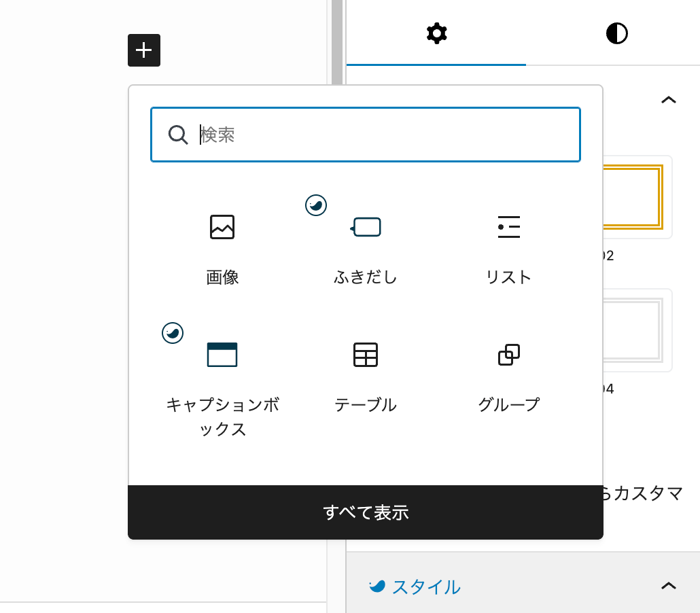This screenshot has width=700, height=613.
Task: Collapse the top sidebar panel chevron
Action: (x=669, y=100)
